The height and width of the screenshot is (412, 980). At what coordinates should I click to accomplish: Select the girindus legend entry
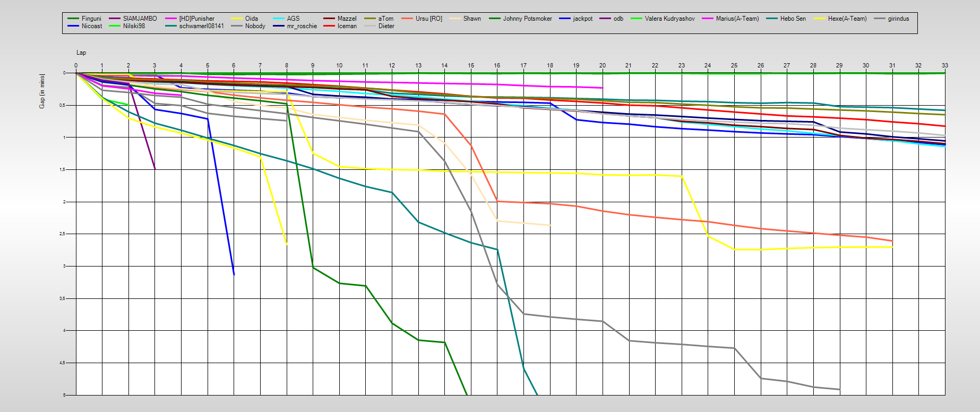pos(898,19)
